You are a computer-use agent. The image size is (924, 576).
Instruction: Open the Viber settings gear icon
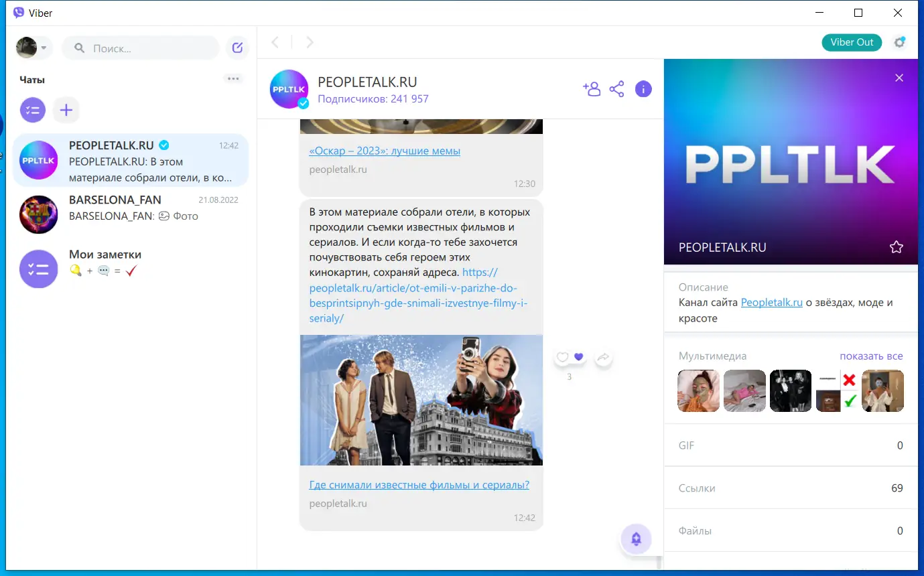[899, 42]
